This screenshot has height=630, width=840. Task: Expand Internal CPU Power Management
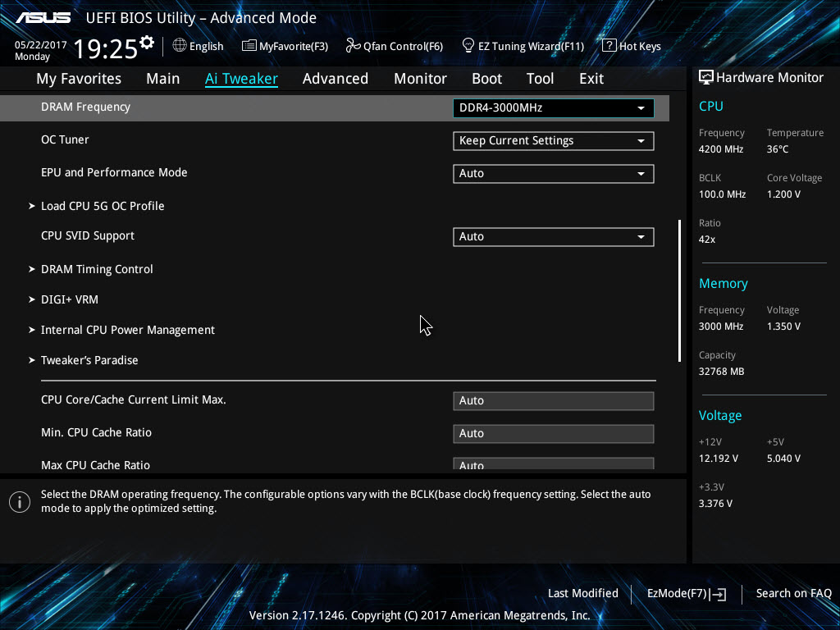(127, 330)
